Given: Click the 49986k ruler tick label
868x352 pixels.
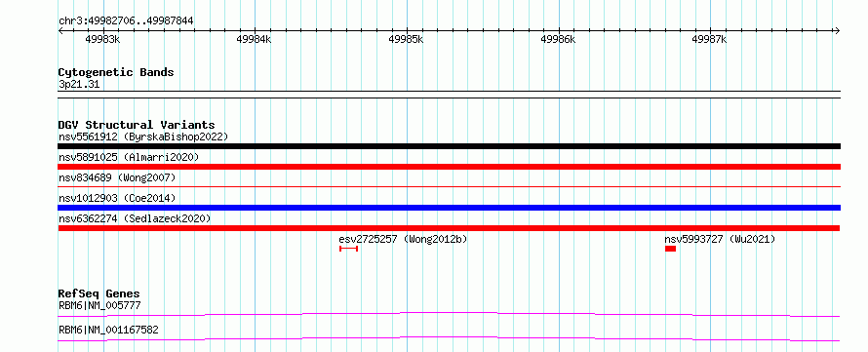Looking at the screenshot, I should point(558,39).
